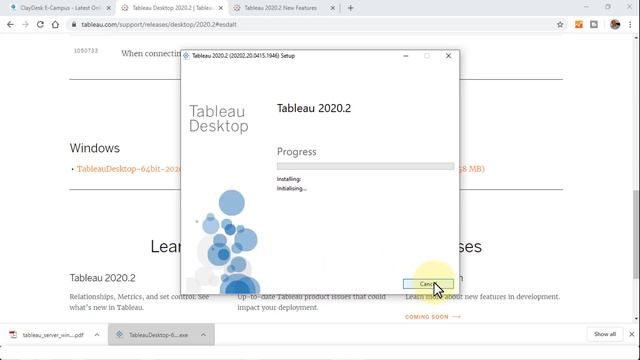Screen dimensions: 640x360
Task: Expand options for the TableauDesktop exe download
Action: (203, 335)
